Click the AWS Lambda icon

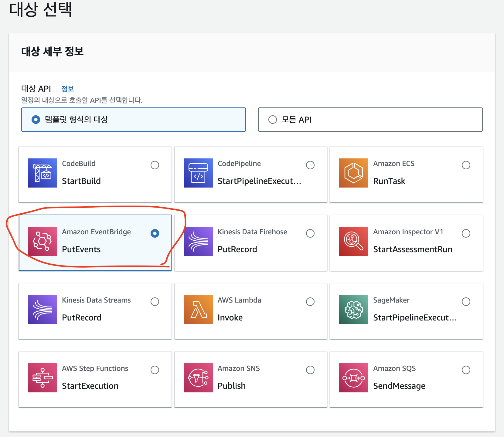pyautogui.click(x=198, y=310)
